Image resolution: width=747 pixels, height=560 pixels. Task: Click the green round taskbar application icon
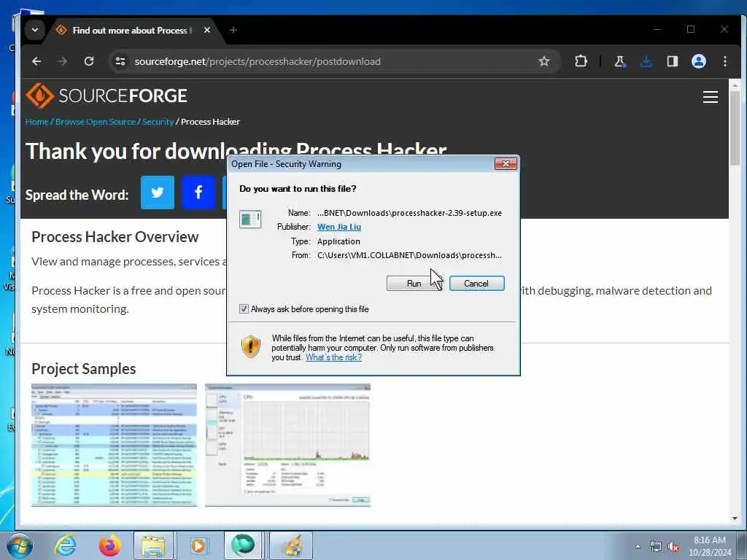pos(243,545)
